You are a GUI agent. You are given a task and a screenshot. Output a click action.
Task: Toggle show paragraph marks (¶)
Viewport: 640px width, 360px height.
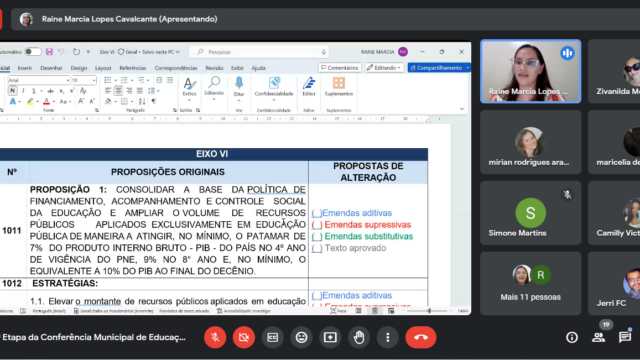pos(154,101)
